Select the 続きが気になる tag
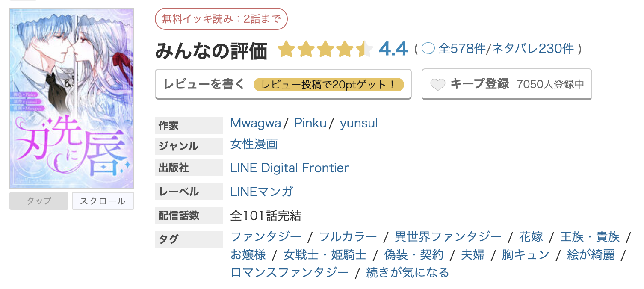Viewport: 644px width, 289px height. pos(408,272)
